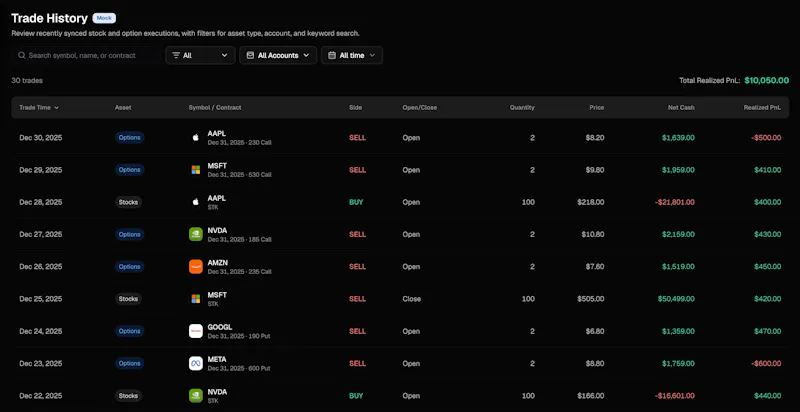Focus the symbol search input field
The height and width of the screenshot is (412, 800).
coord(86,55)
